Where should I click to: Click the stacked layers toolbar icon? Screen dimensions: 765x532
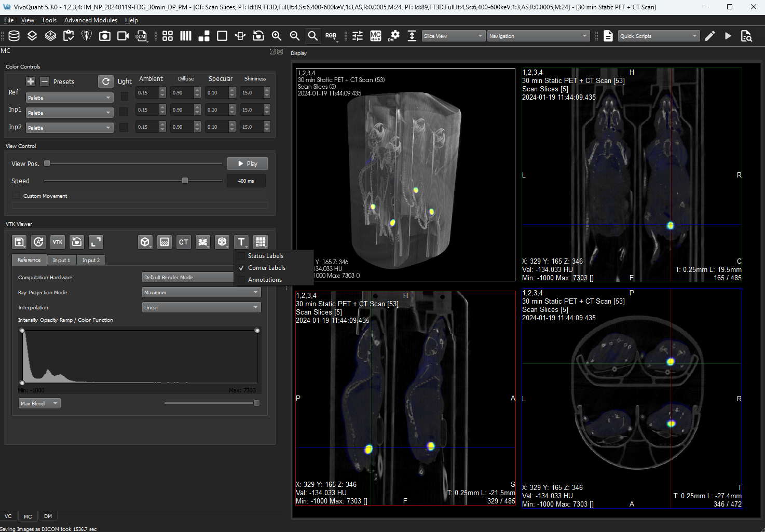click(32, 36)
